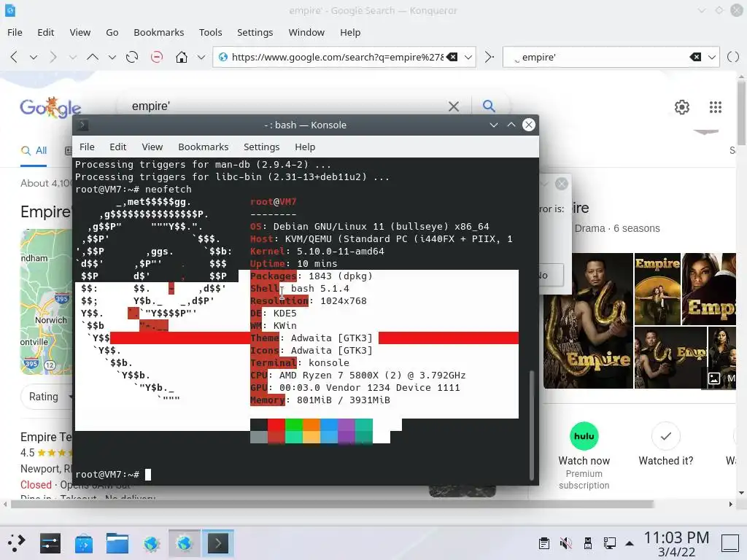Switch to the Konsole taskbar entry
747x560 pixels.
217,542
